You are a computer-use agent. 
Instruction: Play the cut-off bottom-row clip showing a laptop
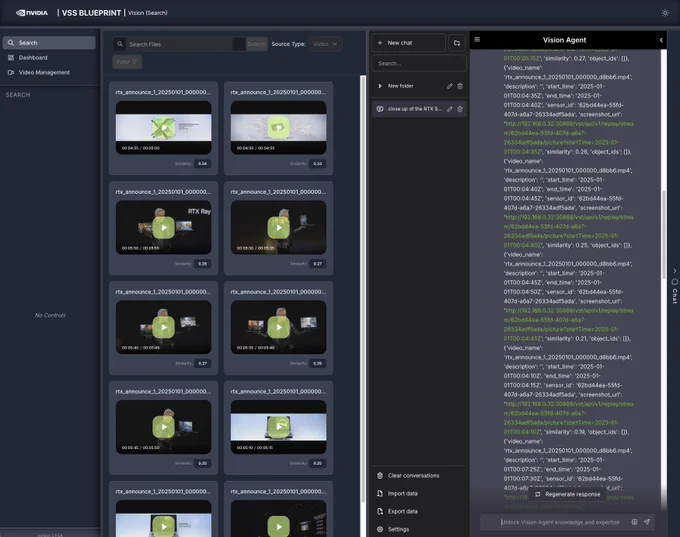coord(163,526)
